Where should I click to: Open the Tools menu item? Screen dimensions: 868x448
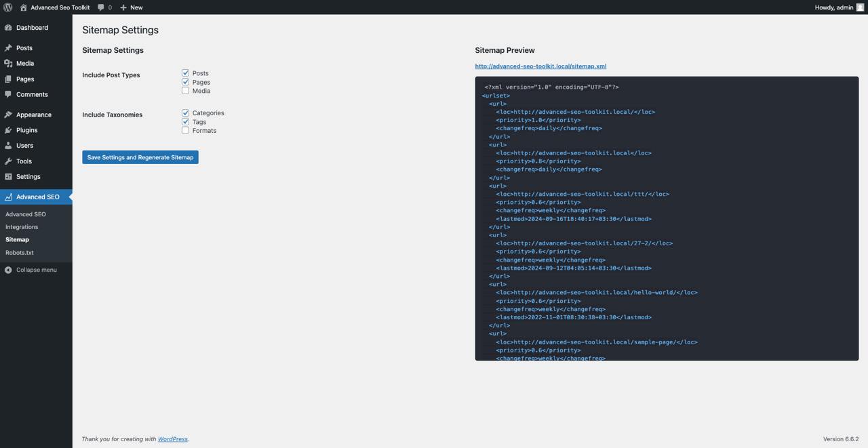[x=36, y=161]
